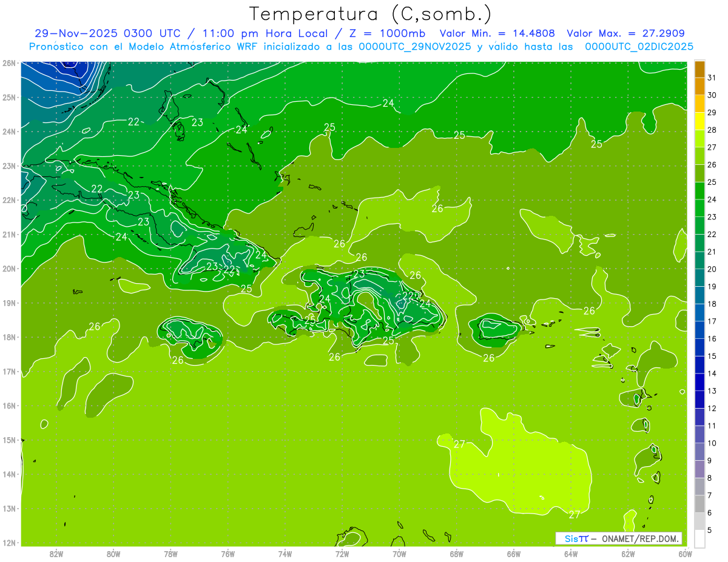Click color scale label '28'
The image size is (728, 562).
[x=712, y=130]
